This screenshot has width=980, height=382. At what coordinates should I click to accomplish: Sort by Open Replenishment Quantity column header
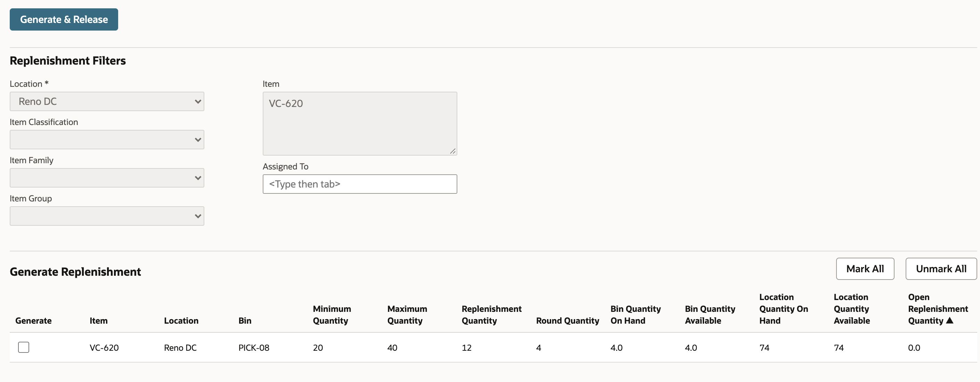click(x=938, y=309)
